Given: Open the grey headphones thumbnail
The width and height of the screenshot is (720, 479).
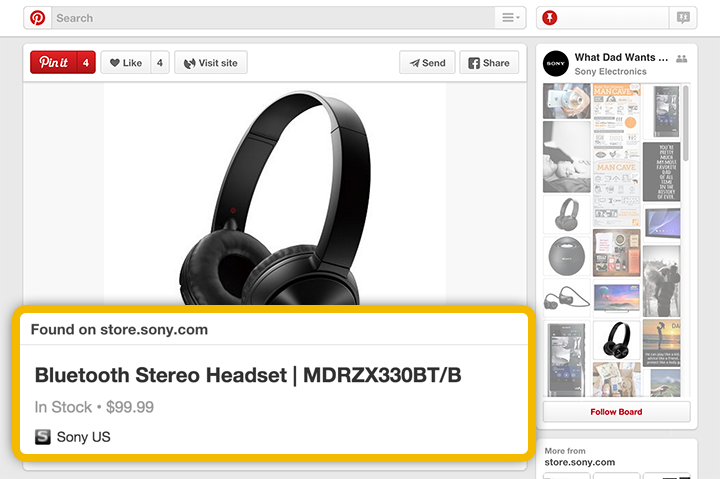Looking at the screenshot, I should pos(567,214).
